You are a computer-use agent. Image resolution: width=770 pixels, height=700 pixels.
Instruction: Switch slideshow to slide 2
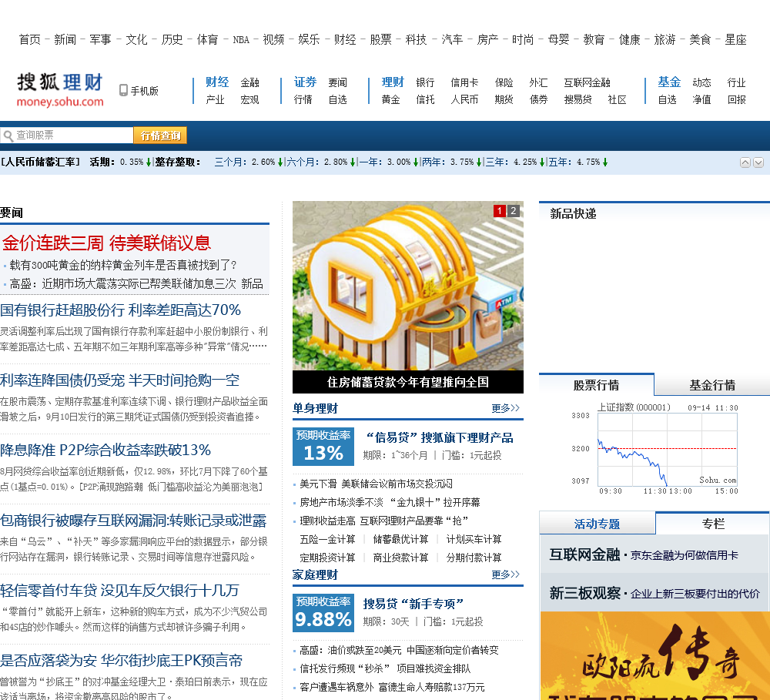pos(513,211)
